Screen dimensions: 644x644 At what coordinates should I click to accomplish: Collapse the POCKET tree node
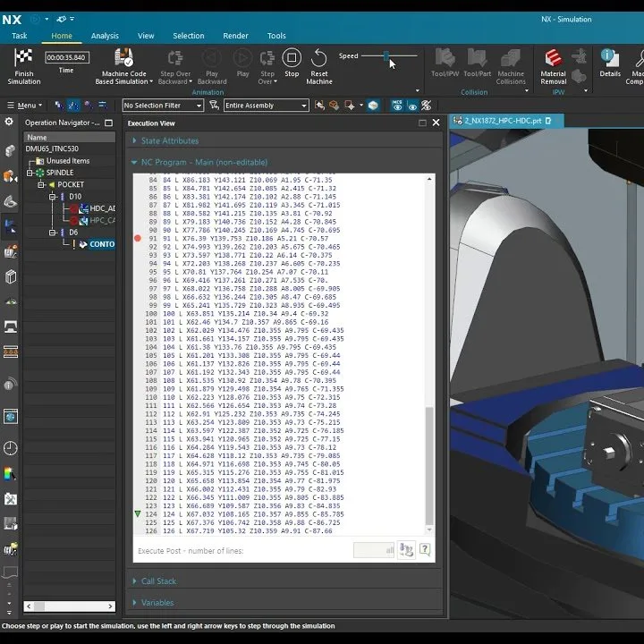pos(40,185)
